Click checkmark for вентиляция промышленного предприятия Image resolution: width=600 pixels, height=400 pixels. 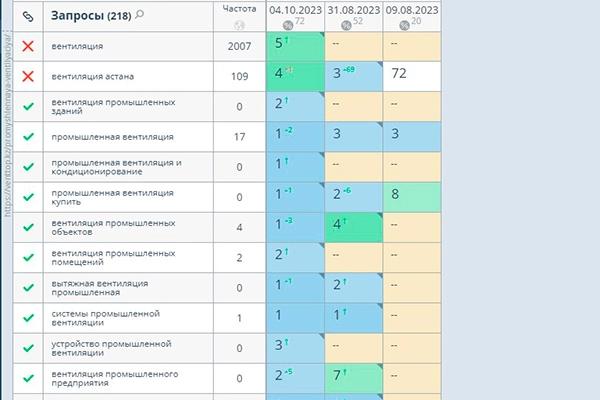click(x=28, y=379)
